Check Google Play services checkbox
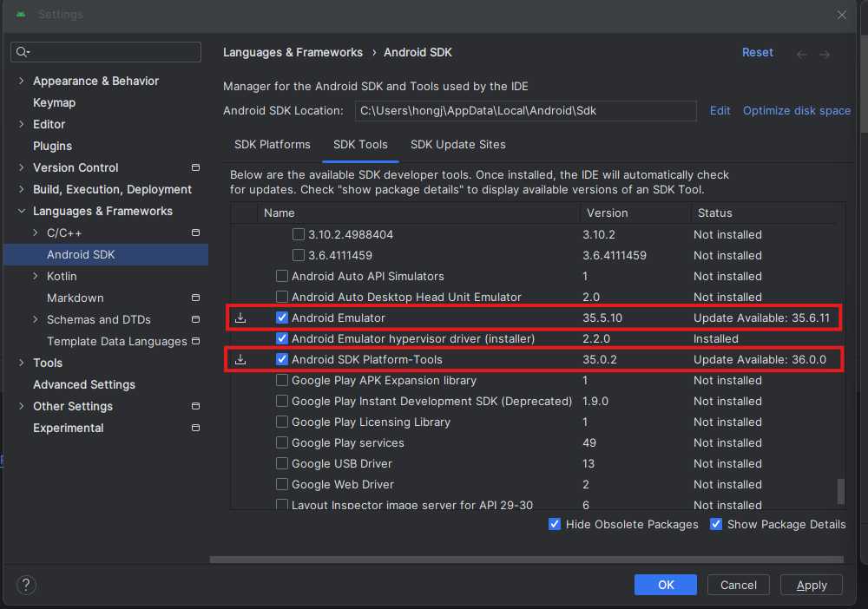Viewport: 868px width, 609px height. click(282, 442)
